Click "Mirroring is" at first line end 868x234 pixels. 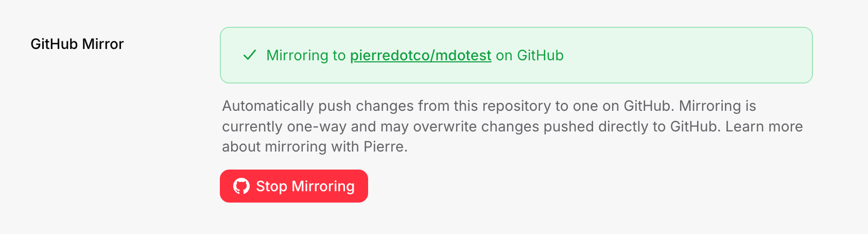tap(717, 106)
